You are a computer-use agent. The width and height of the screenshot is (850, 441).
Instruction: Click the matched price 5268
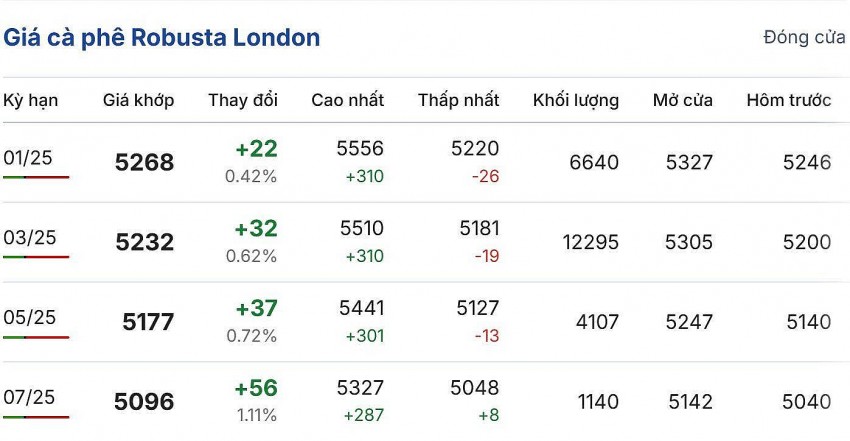click(144, 162)
